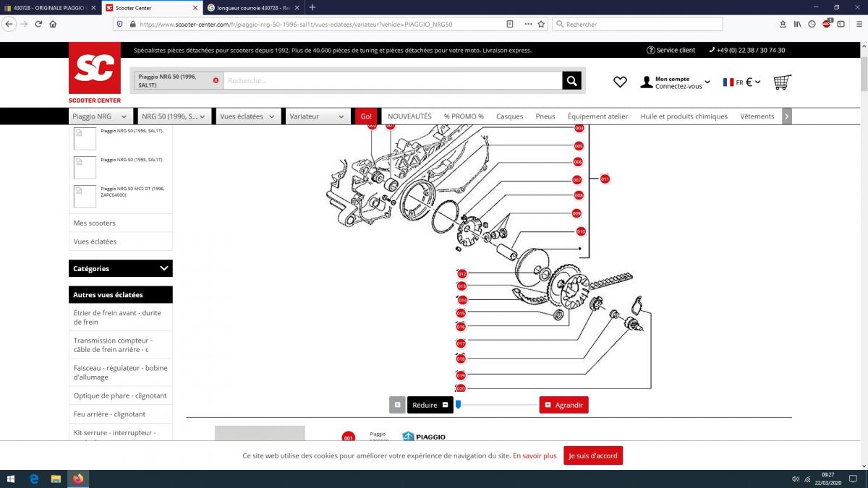868x488 pixels.
Task: Click part marker 020 on the diagram
Action: click(x=461, y=388)
